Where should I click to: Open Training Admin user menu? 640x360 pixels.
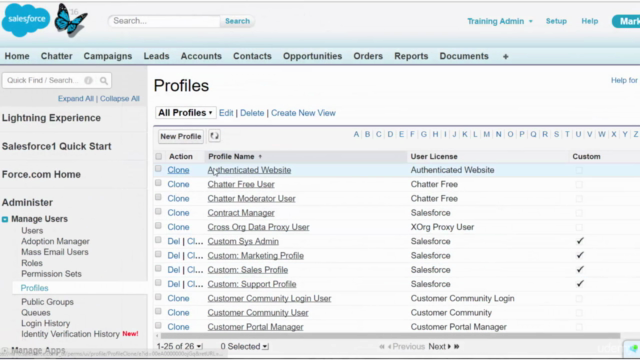pos(500,21)
